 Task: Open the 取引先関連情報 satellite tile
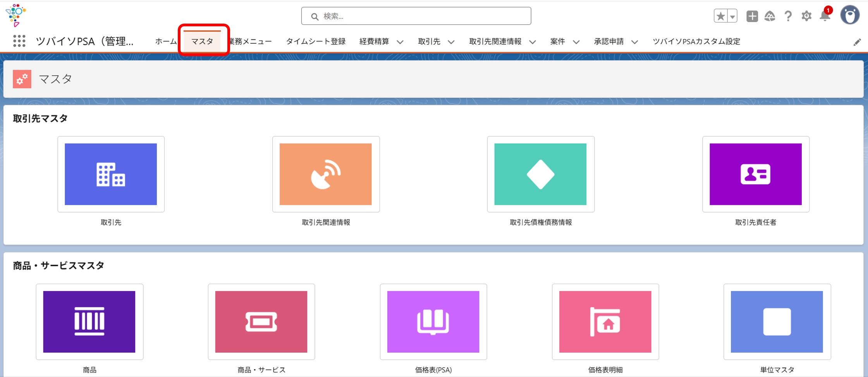pos(326,174)
